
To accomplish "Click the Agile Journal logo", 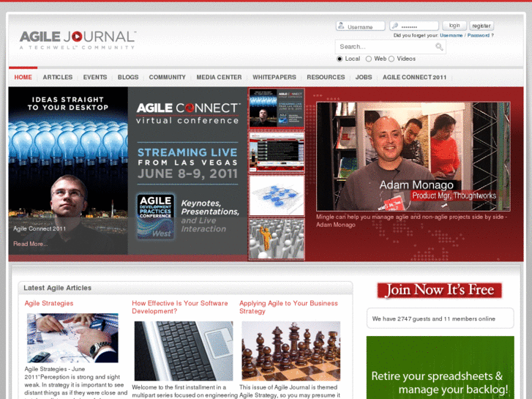I will (78, 40).
